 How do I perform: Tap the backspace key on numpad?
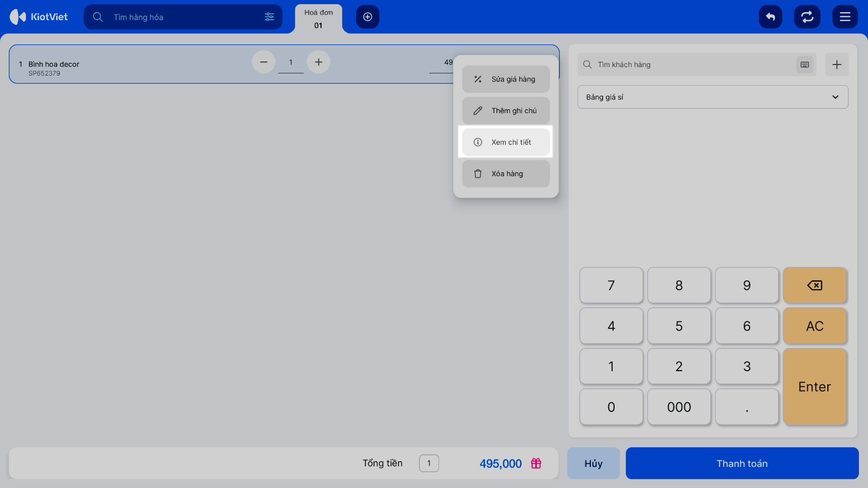815,286
